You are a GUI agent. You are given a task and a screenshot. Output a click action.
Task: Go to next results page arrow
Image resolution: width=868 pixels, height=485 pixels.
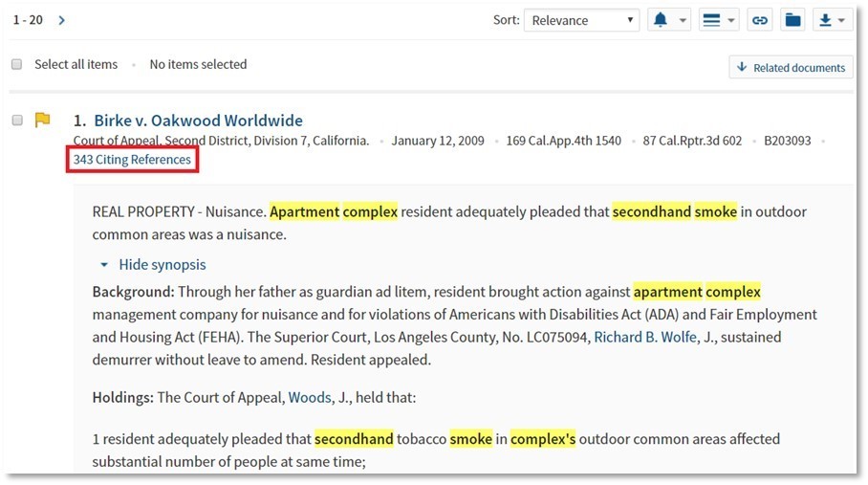62,20
